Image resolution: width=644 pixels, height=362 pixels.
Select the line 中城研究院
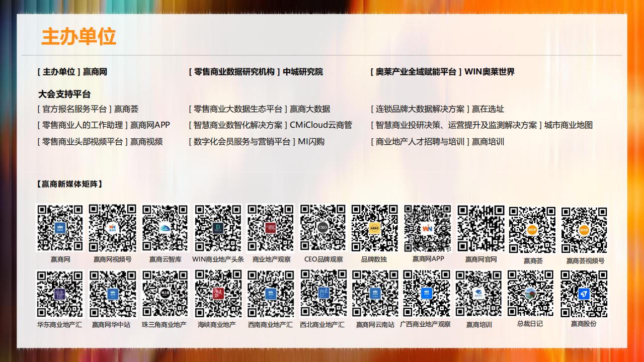tap(256, 72)
